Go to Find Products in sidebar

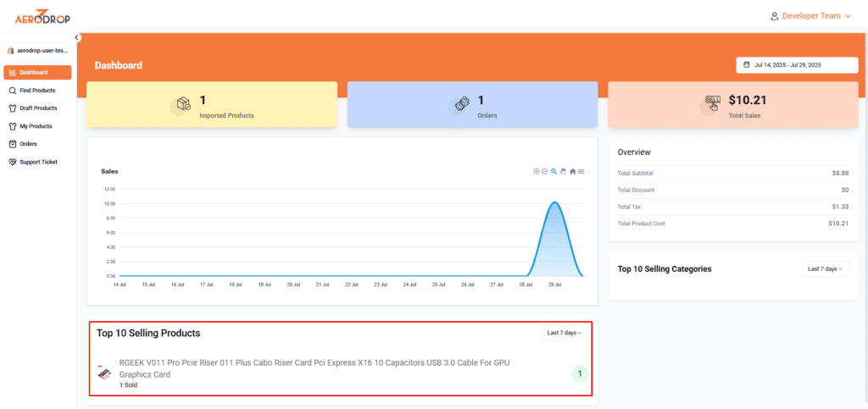pyautogui.click(x=36, y=90)
